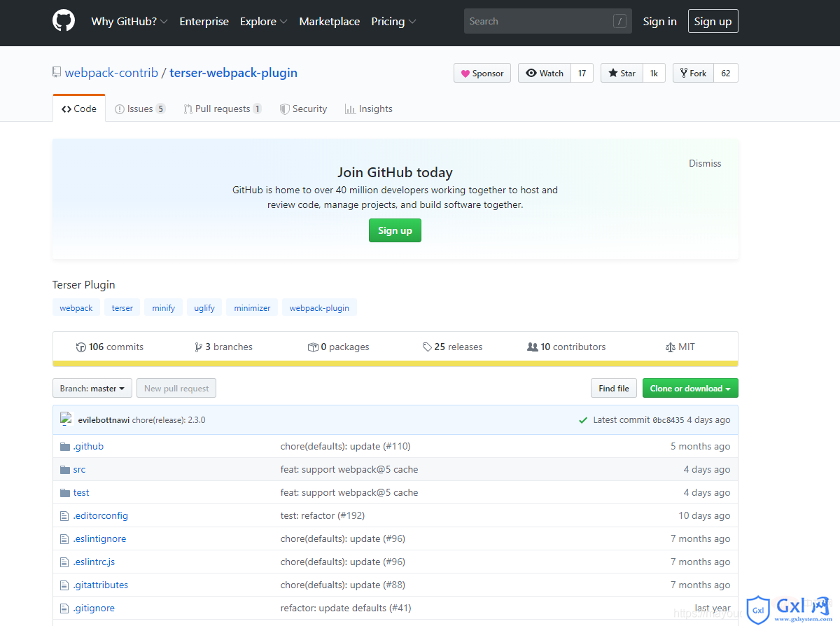This screenshot has width=840, height=626.
Task: Click green Sign up button in banner
Action: (395, 230)
